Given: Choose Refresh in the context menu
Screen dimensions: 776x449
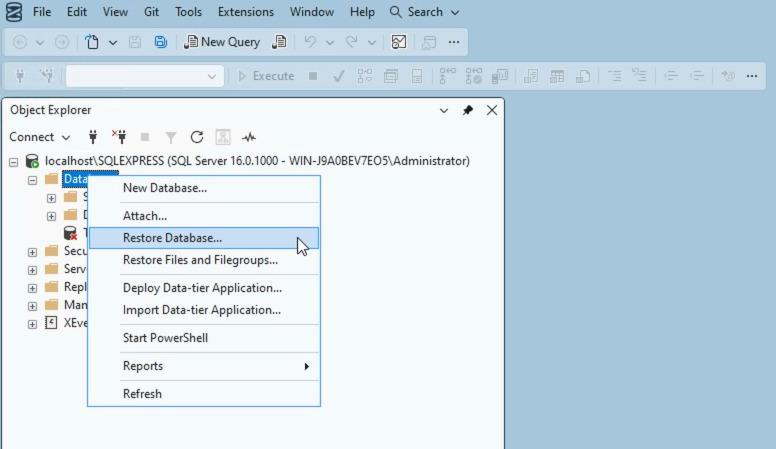Looking at the screenshot, I should (x=204, y=394).
